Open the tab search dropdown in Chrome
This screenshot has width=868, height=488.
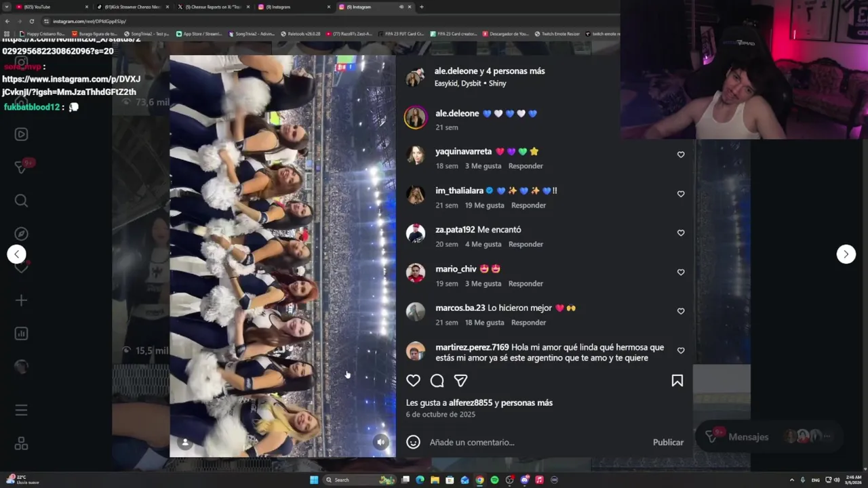coord(6,7)
